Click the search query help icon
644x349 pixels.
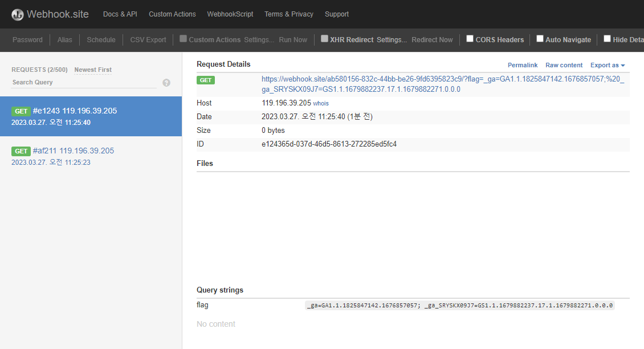[x=166, y=83]
